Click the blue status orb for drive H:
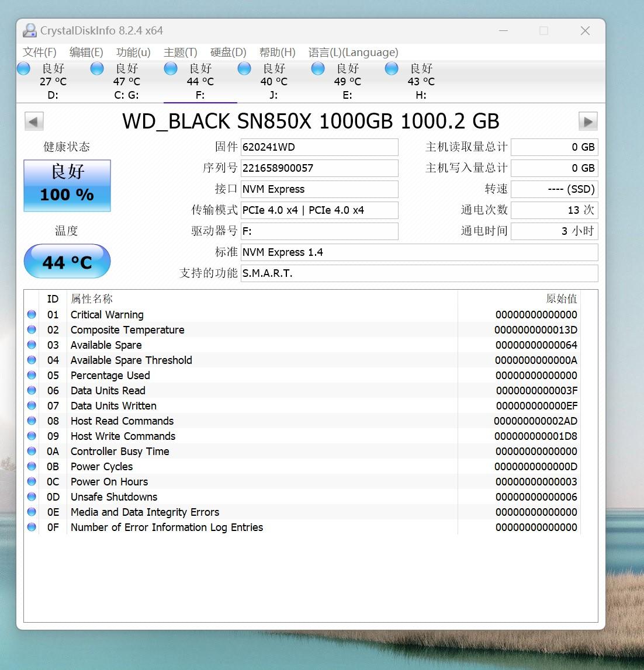 [x=392, y=68]
